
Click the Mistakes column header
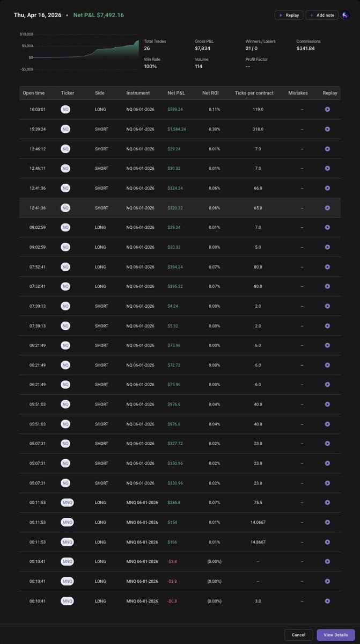(298, 93)
